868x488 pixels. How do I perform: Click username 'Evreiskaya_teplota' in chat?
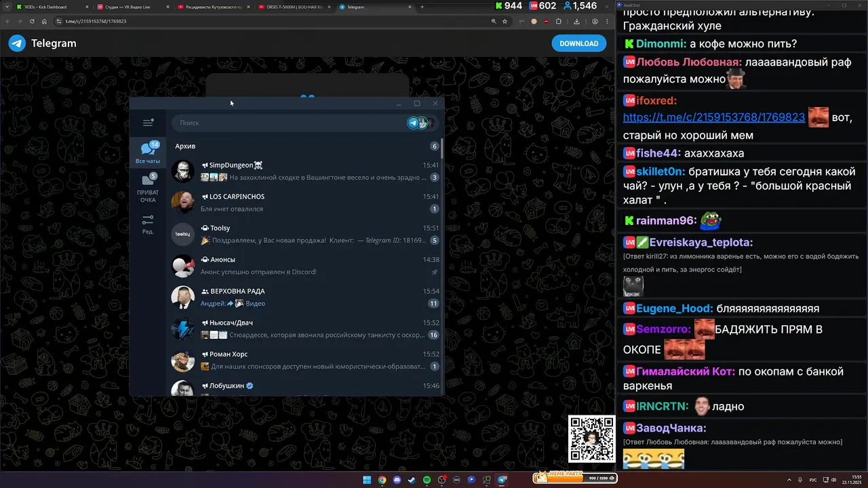coord(701,243)
